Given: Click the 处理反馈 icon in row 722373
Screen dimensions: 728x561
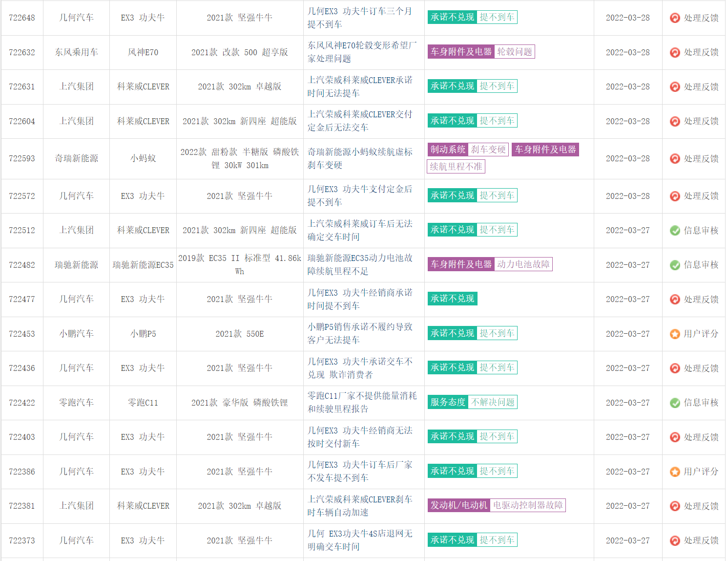Looking at the screenshot, I should point(675,540).
